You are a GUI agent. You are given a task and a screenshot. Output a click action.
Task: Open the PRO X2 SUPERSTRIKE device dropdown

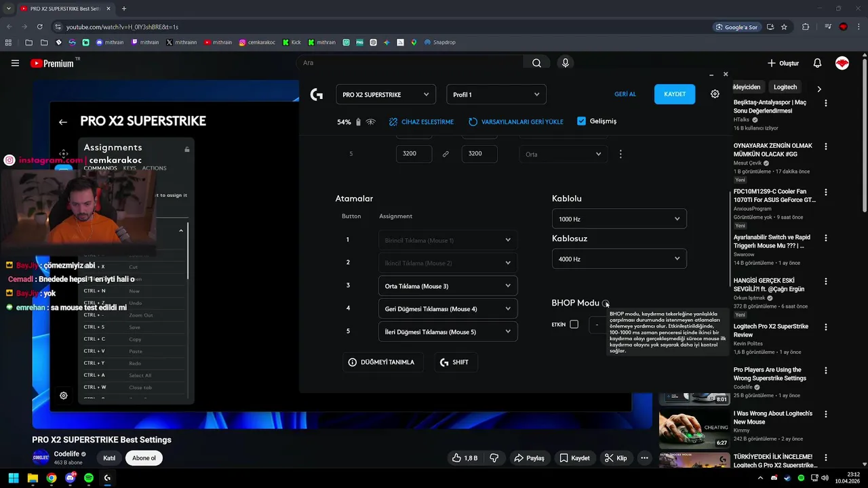click(x=385, y=94)
